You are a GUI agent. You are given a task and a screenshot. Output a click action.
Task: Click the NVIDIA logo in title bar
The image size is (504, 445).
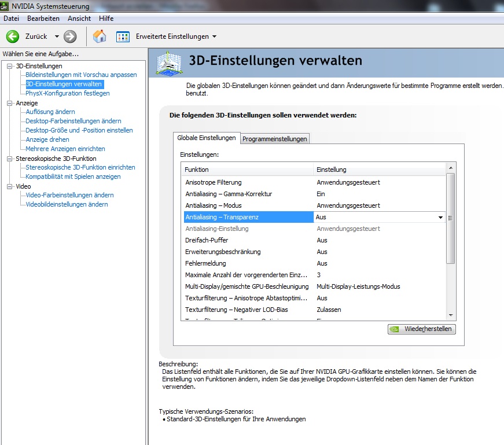coord(6,6)
